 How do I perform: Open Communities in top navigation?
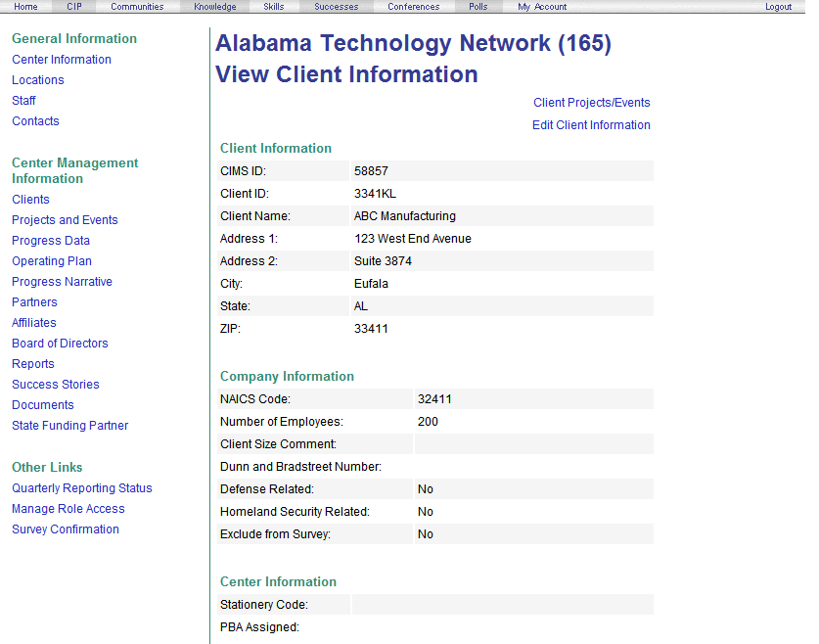137,7
